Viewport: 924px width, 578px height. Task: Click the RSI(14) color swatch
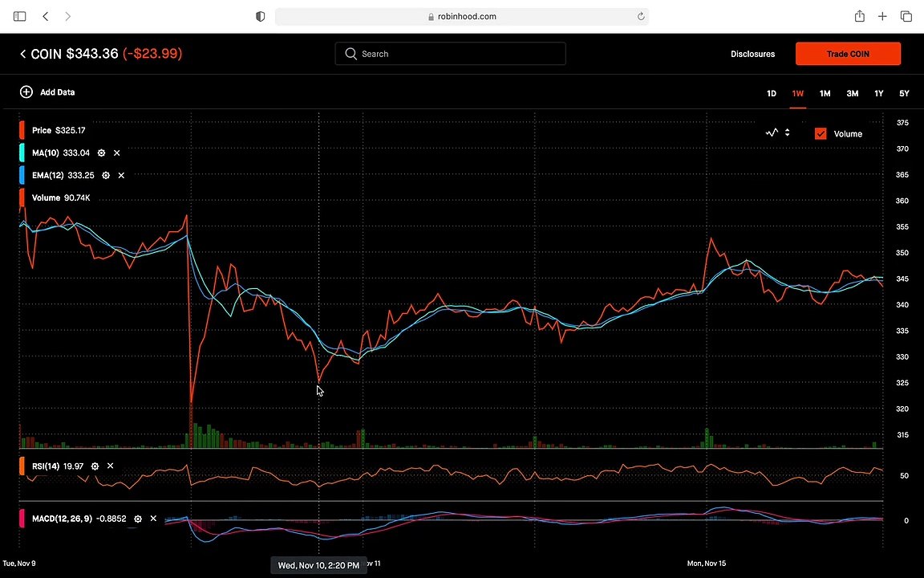coord(22,466)
